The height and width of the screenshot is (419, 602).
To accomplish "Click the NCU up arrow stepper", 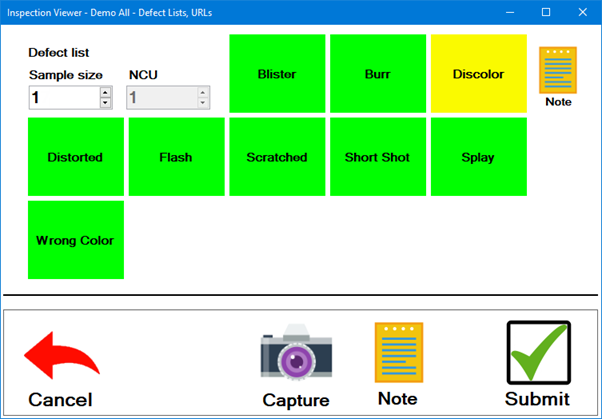I will coord(203,92).
